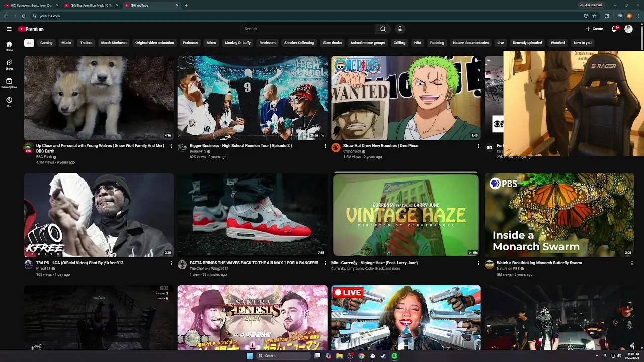Open The Chef aka Wingzz912 avatar

(x=182, y=265)
